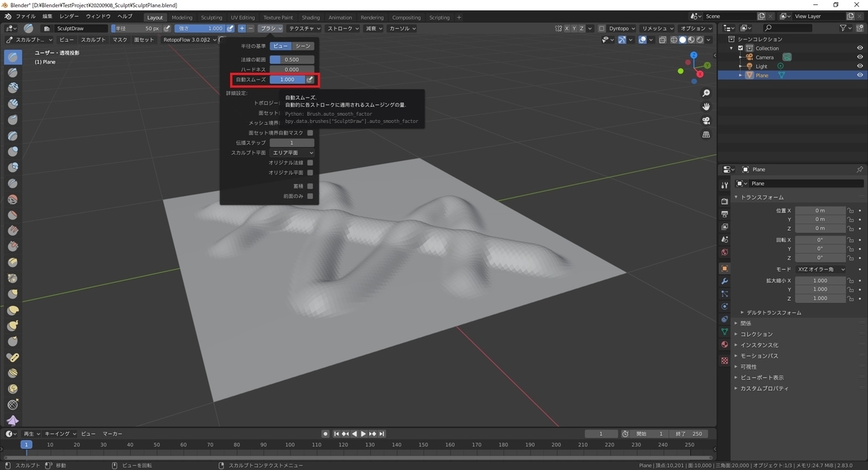Hide Camera using its eye icon

(860, 57)
